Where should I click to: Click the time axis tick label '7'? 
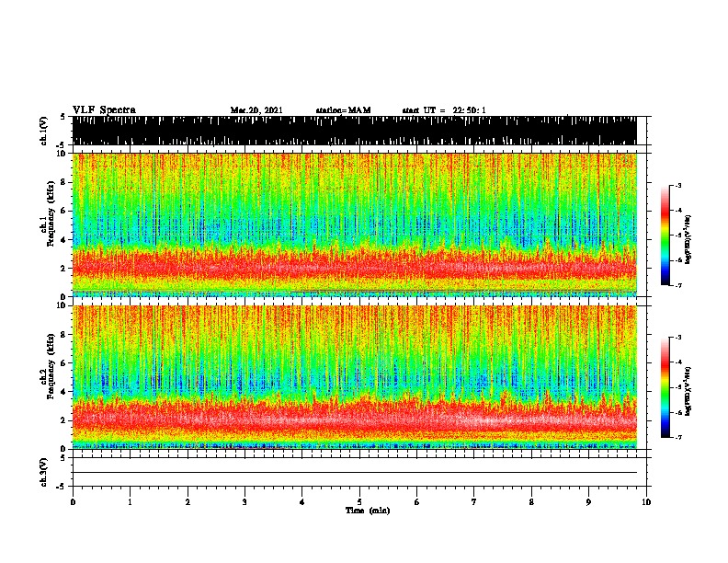coord(474,502)
